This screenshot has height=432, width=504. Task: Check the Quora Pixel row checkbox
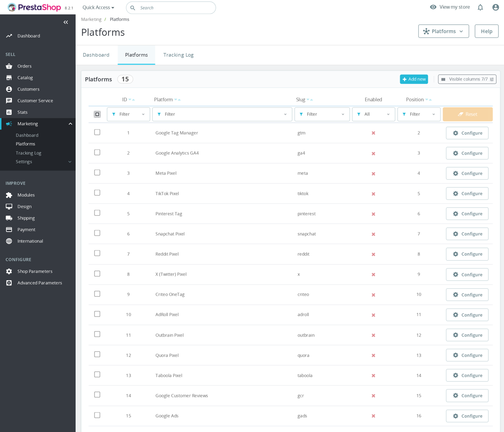coord(97,354)
